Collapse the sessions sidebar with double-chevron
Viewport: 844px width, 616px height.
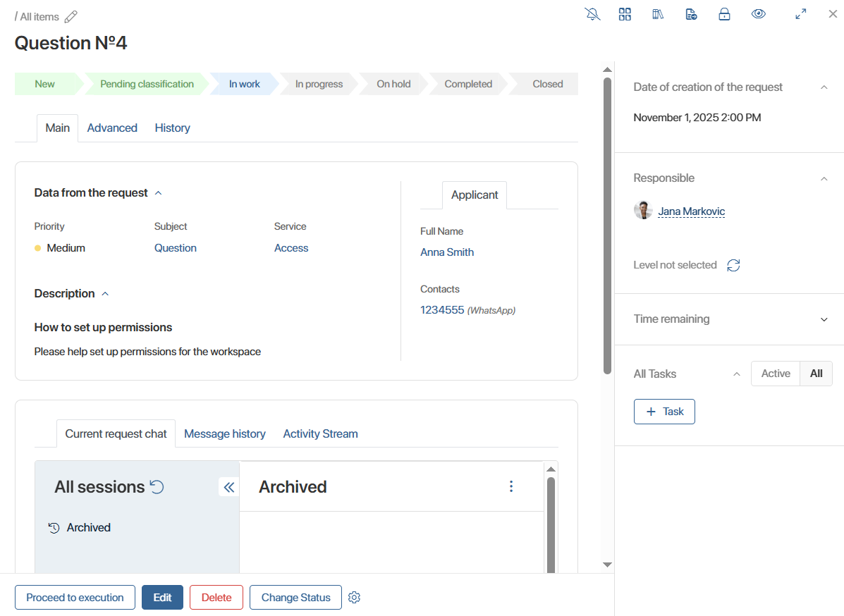(228, 487)
